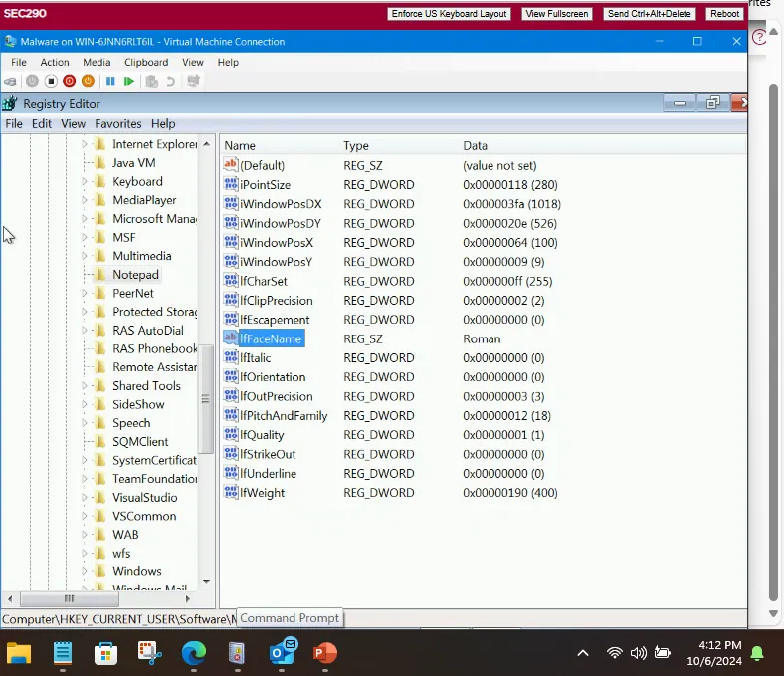This screenshot has height=676, width=784.
Task: Click the Send Ctrl+Alt+Delete button
Action: 649,14
